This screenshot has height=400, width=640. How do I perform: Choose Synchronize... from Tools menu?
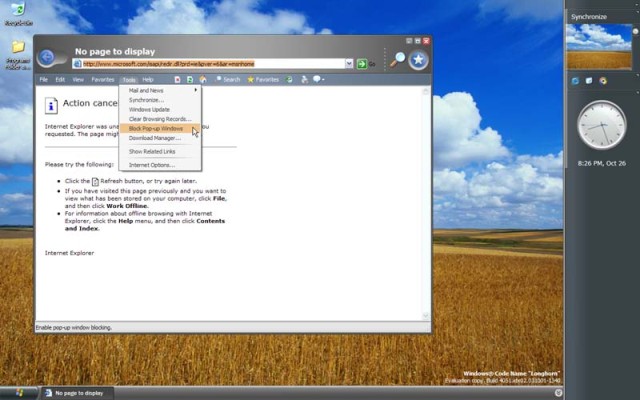point(160,100)
